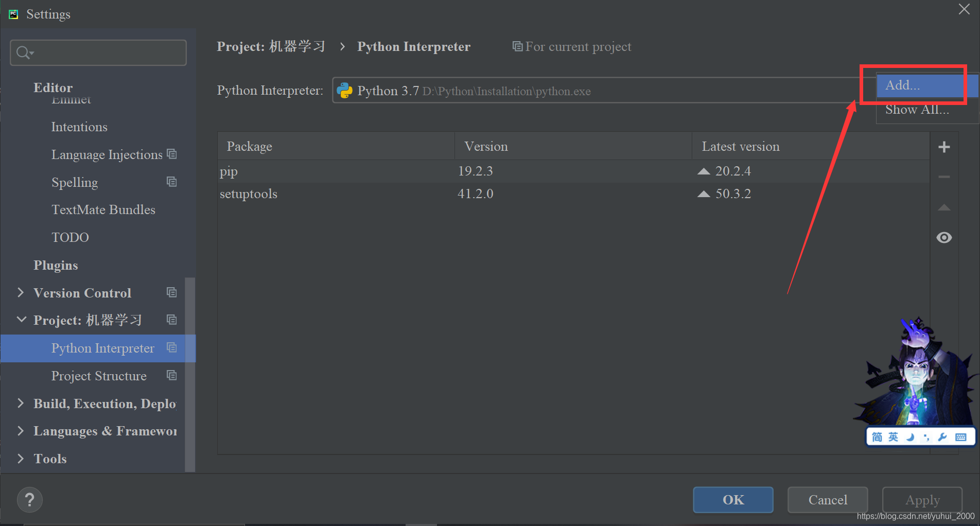
Task: Collapse the Project: 机器学习 section
Action: tap(21, 320)
